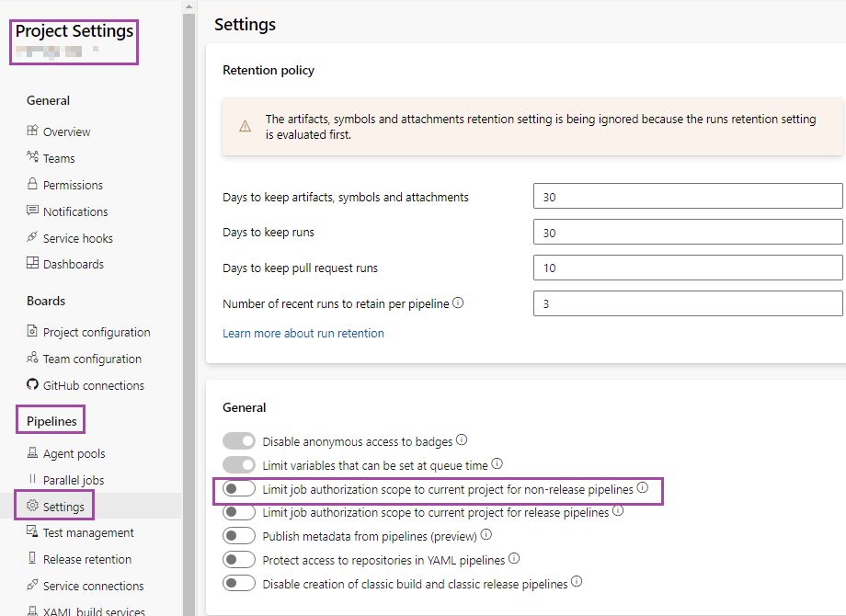The height and width of the screenshot is (616, 846).
Task: Click the sidebar scroll up arrow
Action: coord(189,6)
